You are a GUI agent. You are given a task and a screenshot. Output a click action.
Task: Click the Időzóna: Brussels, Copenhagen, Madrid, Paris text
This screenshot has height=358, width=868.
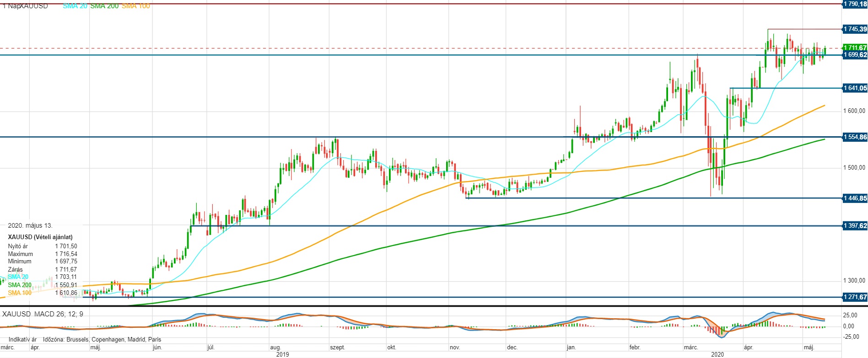(102, 340)
